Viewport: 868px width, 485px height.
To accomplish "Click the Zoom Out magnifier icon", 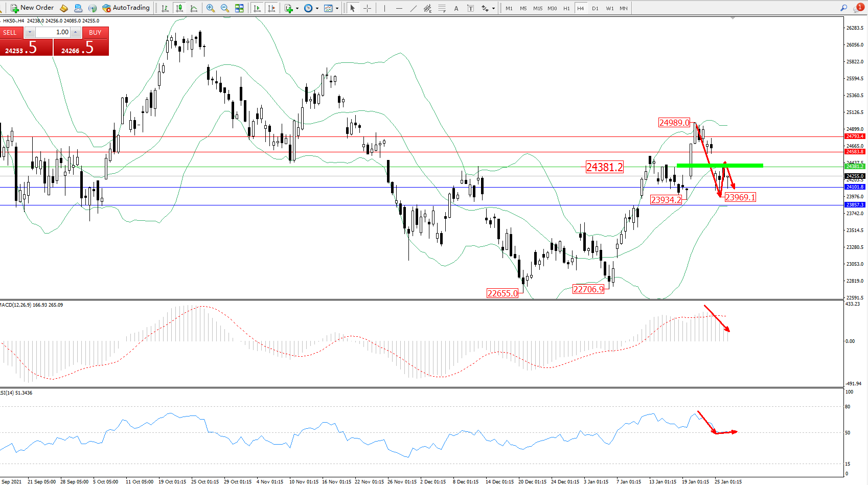I will 224,8.
